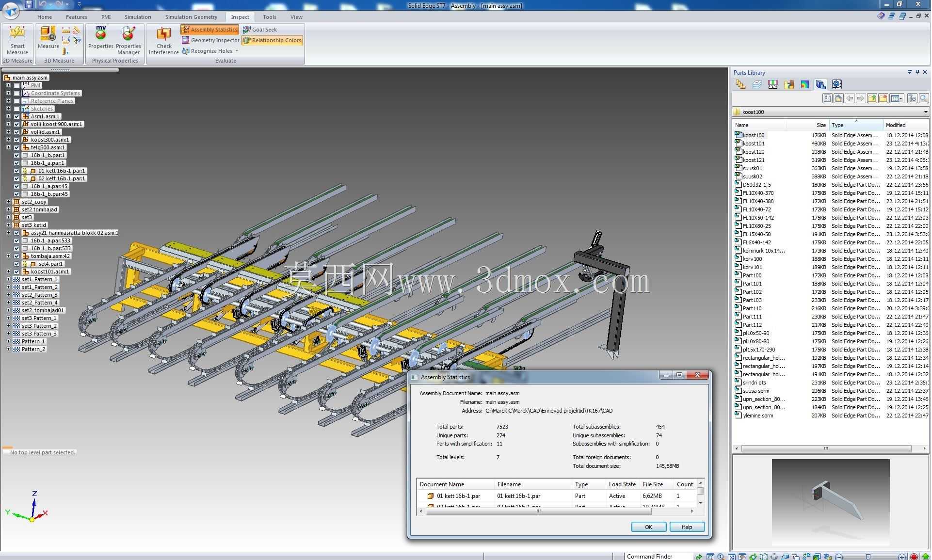This screenshot has height=560, width=932.
Task: Click the Solid Edge application button
Action: (11, 10)
